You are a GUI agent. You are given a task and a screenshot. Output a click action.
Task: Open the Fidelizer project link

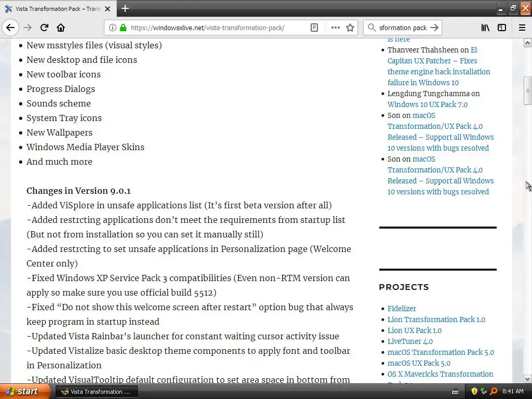point(402,309)
